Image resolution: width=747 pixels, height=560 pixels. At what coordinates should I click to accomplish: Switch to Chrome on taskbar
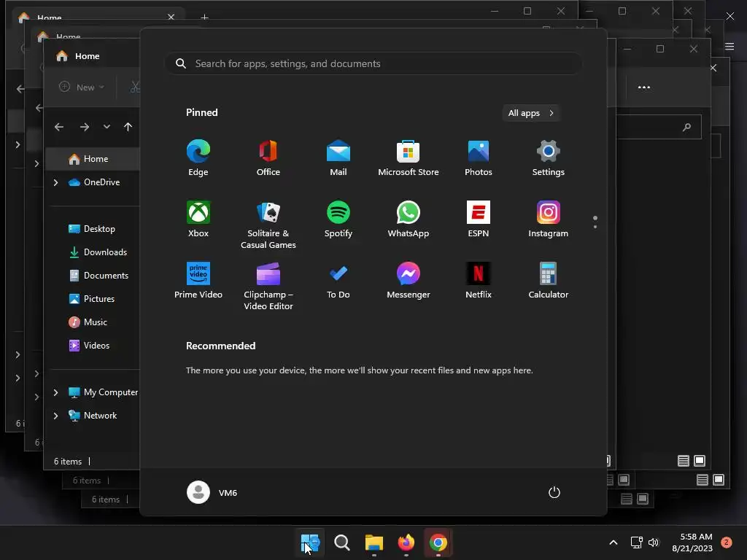pos(438,542)
